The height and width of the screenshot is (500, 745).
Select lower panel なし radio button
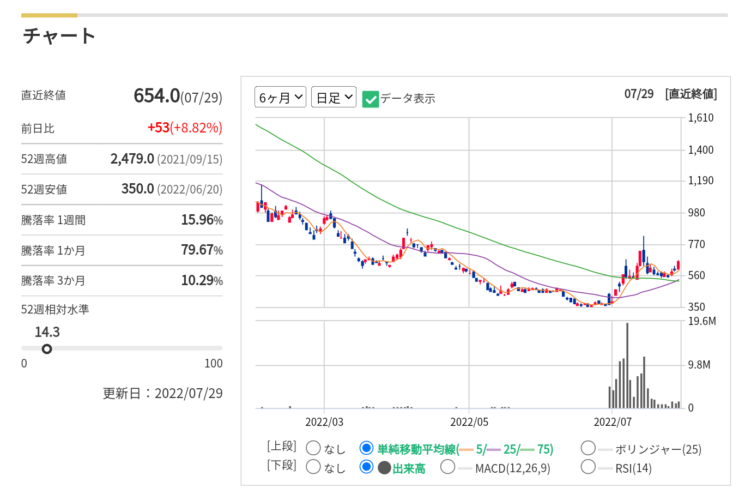click(x=313, y=467)
